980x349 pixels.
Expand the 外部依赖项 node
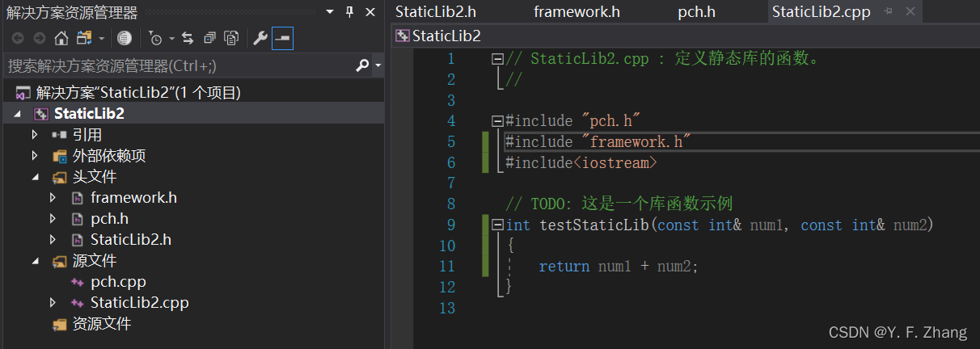[35, 156]
